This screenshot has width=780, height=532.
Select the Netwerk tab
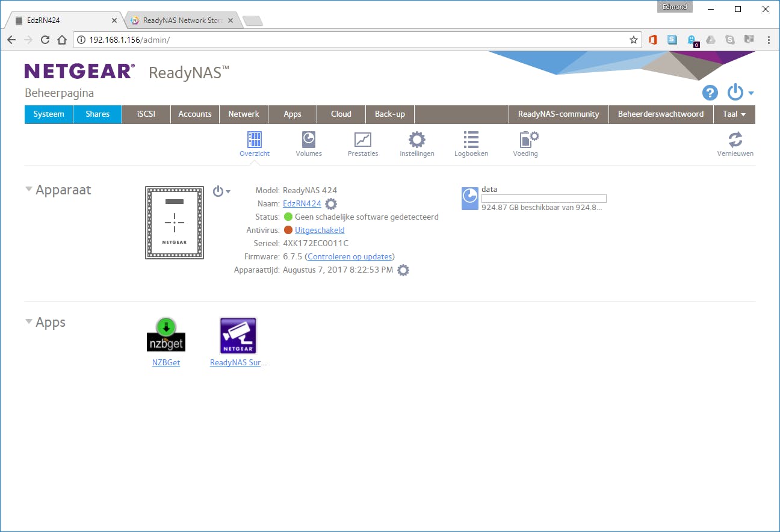point(244,114)
